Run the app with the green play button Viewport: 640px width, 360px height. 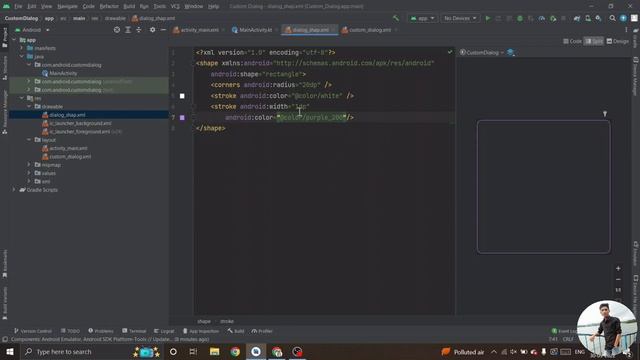point(488,18)
